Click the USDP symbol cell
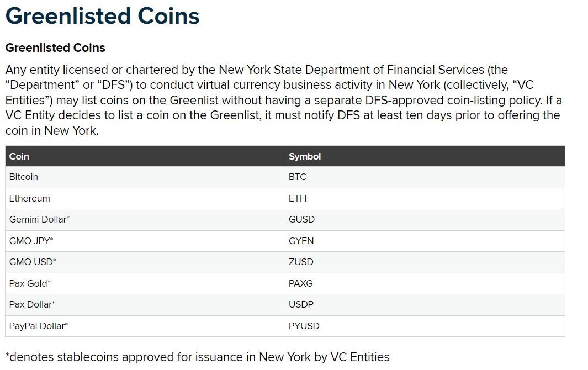Viewport: 588px width, 370px height. (301, 304)
